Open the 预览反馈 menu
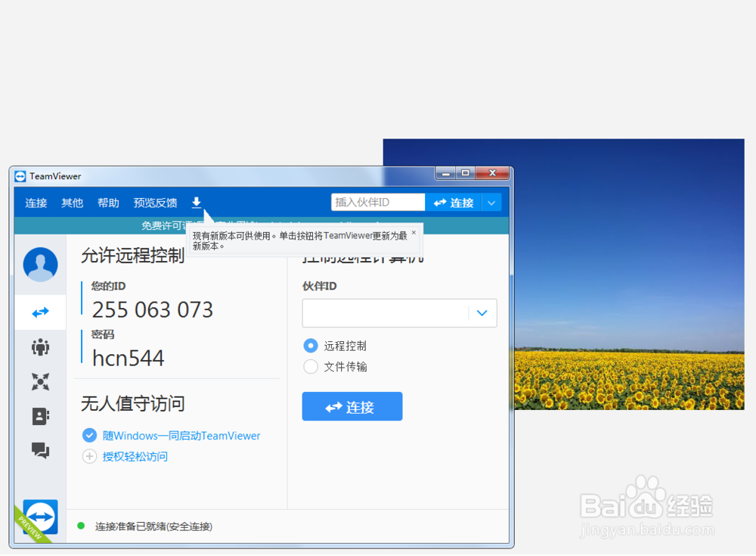Viewport: 756px width, 556px height. [155, 203]
